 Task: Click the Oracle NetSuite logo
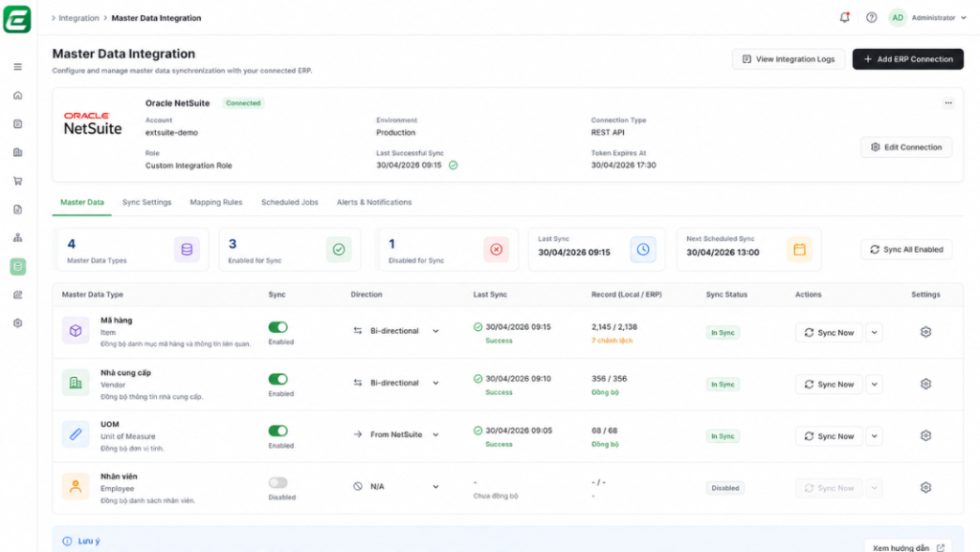point(93,123)
